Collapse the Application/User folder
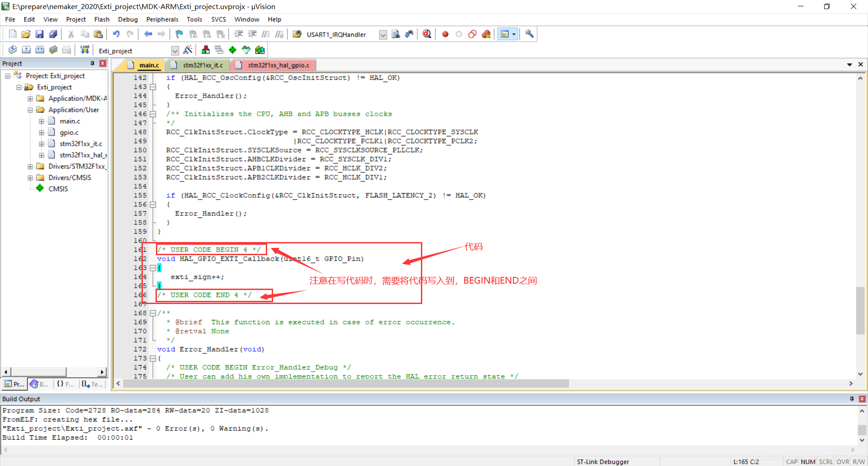Image resolution: width=868 pixels, height=466 pixels. click(30, 110)
